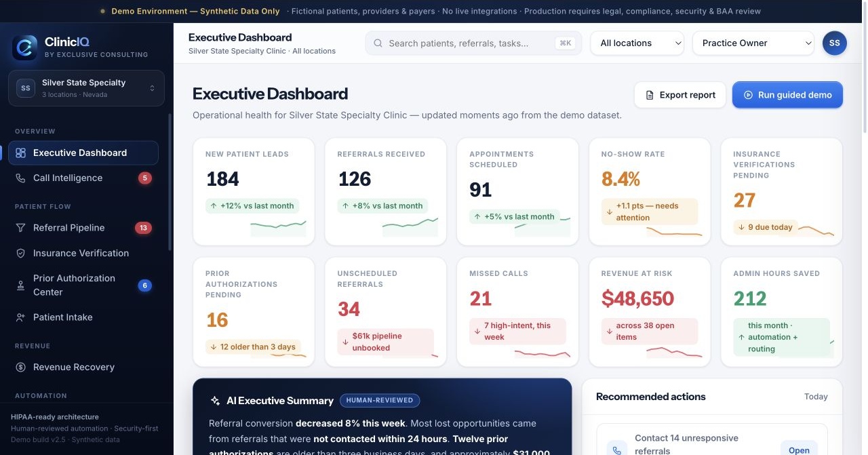Click the blue badge 6 on Prior Authorization
The image size is (868, 455).
coord(144,285)
